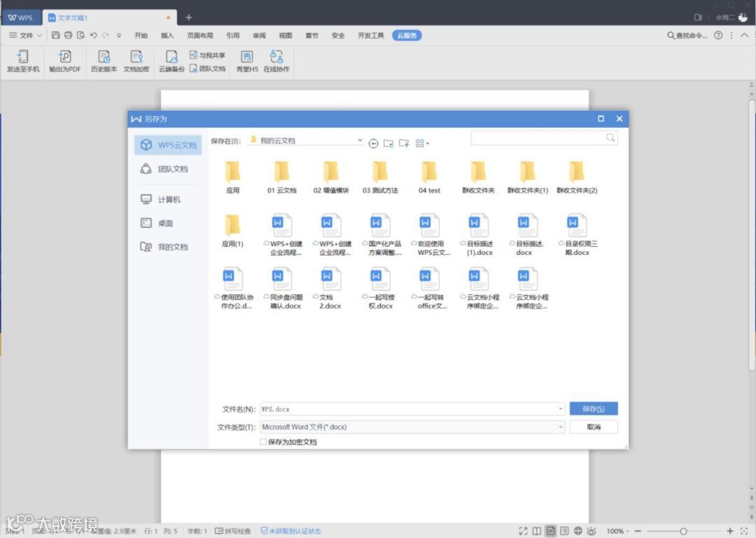756x538 pixels.
Task: Switch to the 审阅 tab
Action: tap(259, 35)
